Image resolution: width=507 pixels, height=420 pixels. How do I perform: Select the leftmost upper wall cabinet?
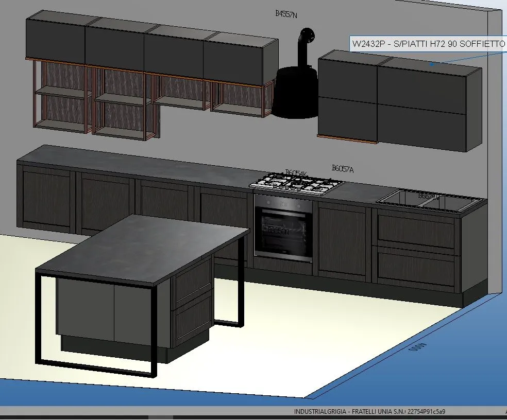click(55, 40)
